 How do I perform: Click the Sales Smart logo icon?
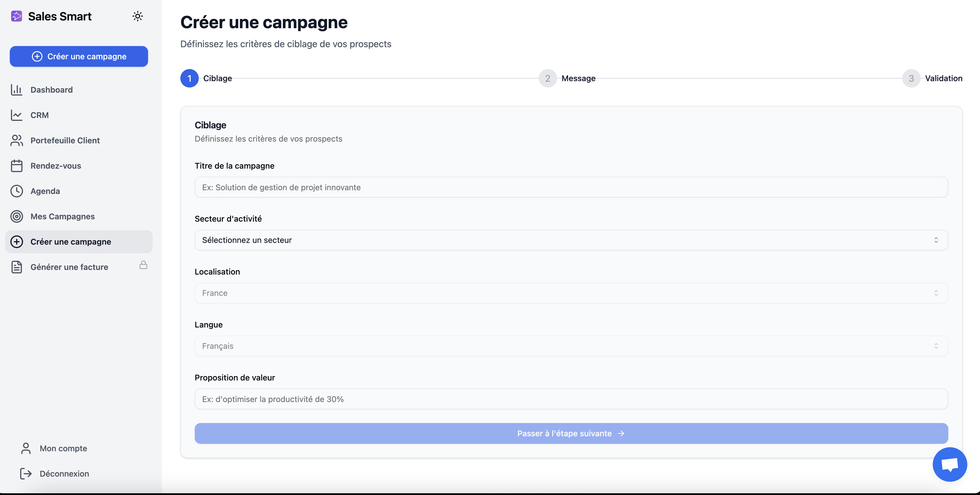tap(16, 16)
